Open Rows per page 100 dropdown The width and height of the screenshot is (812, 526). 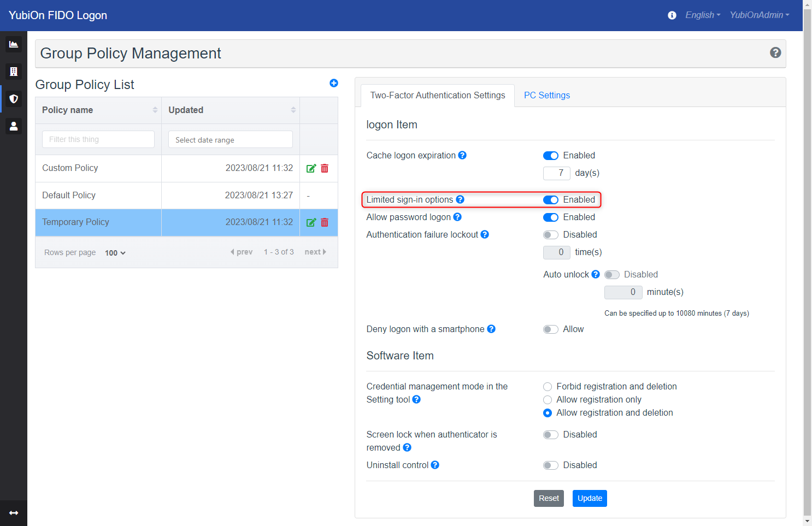pos(115,253)
